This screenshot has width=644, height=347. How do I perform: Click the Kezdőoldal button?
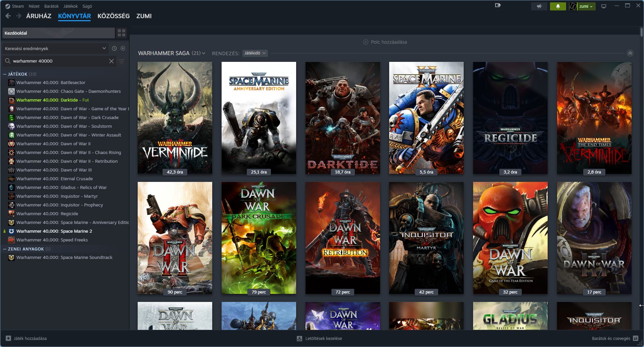pos(58,33)
